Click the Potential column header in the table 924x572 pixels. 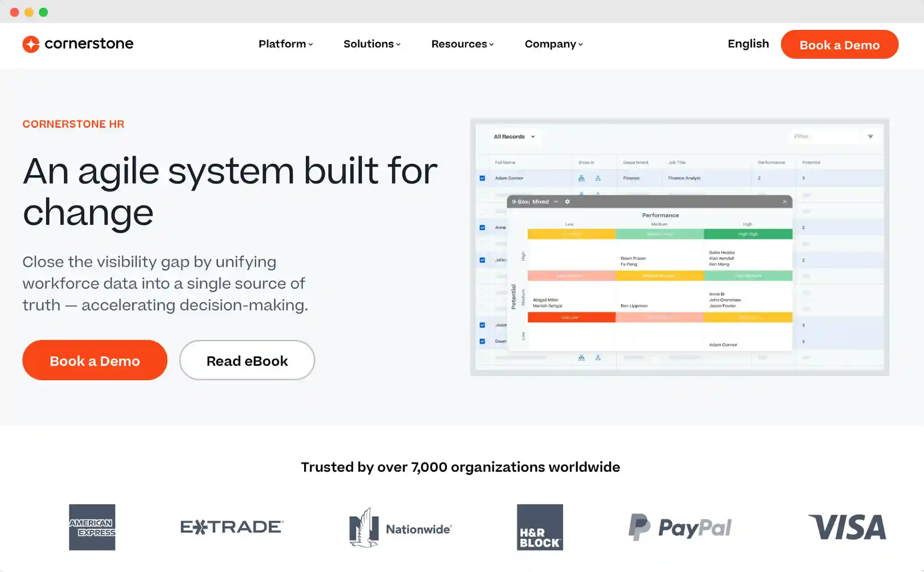point(811,162)
